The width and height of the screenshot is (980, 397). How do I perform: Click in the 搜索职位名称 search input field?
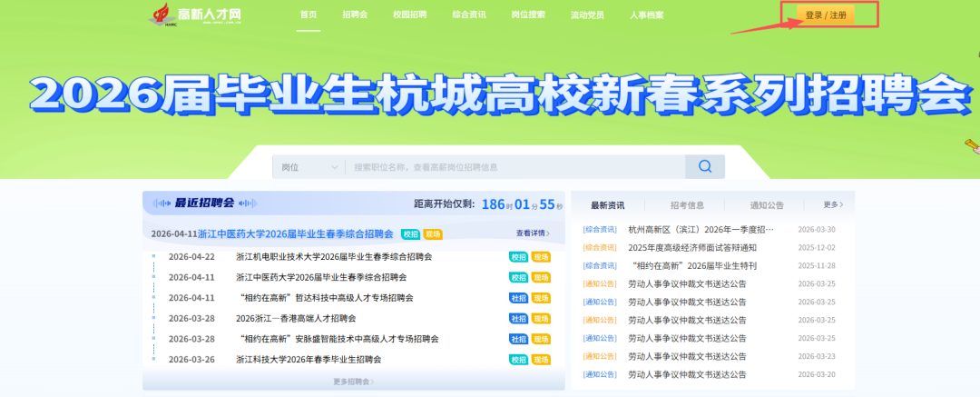(515, 167)
